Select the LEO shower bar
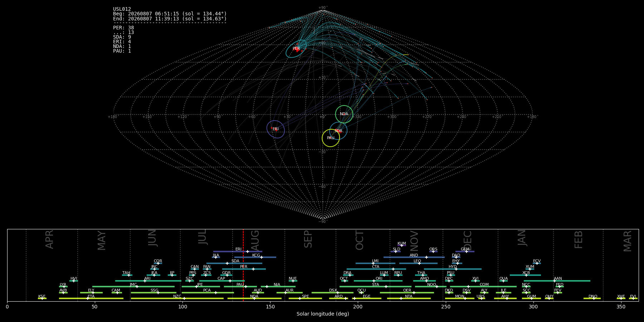Viewport: 644px width, 322px height. point(418,263)
